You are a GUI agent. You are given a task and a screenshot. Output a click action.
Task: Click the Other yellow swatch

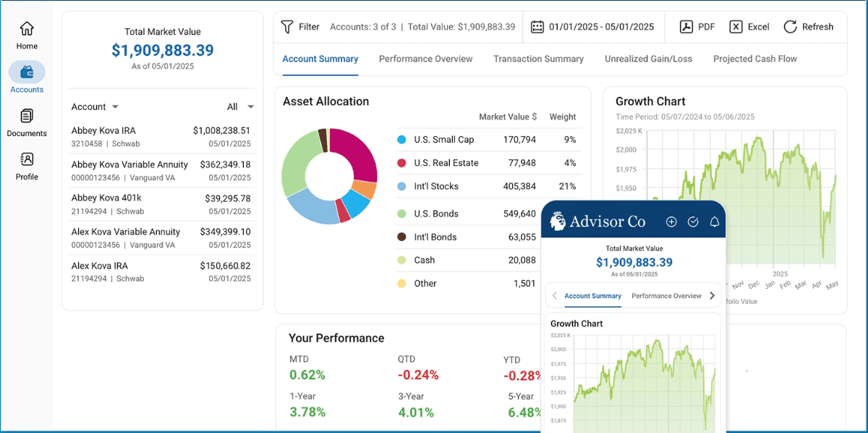pyautogui.click(x=401, y=283)
